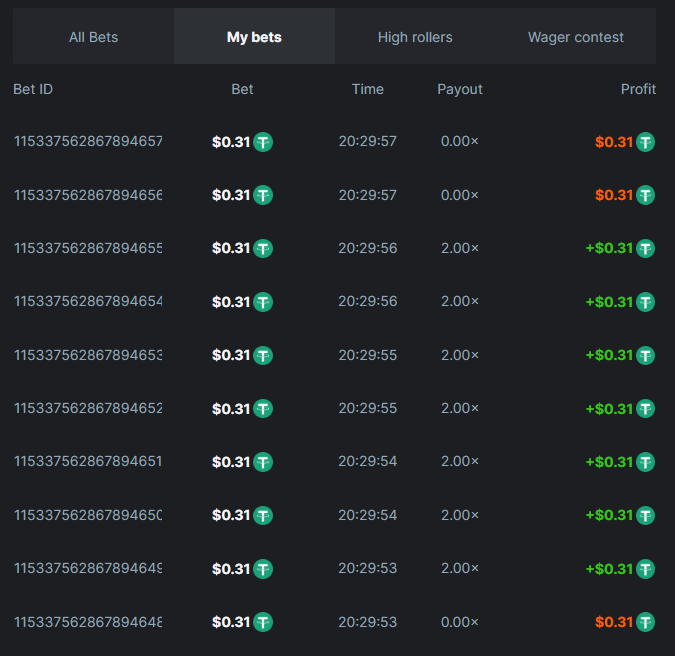
Task: Open the Wager contest tab
Action: click(575, 37)
